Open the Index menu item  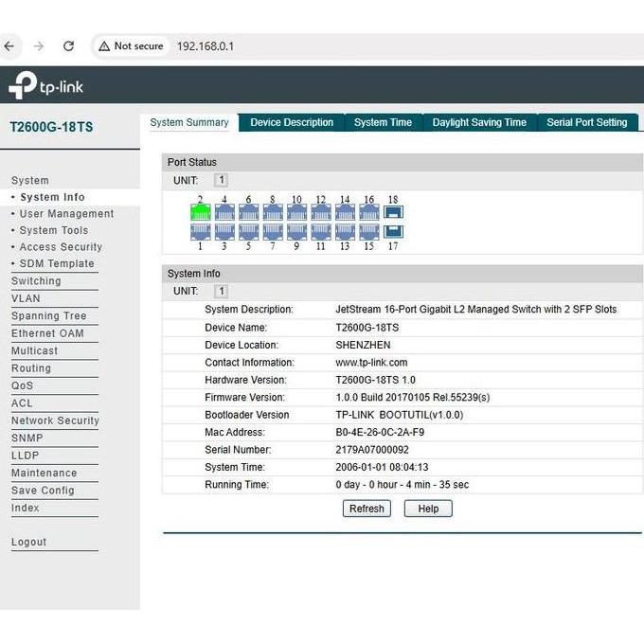[x=26, y=508]
